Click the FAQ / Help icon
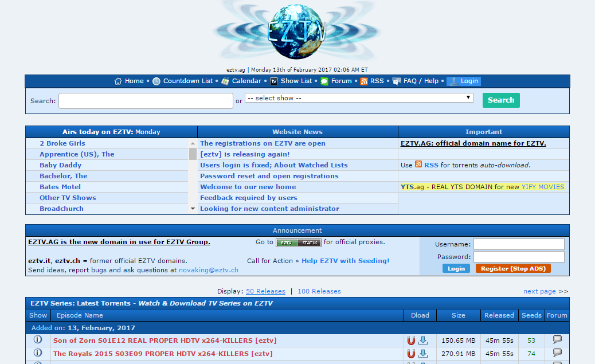Viewport: 595px width, 364px height. point(397,81)
